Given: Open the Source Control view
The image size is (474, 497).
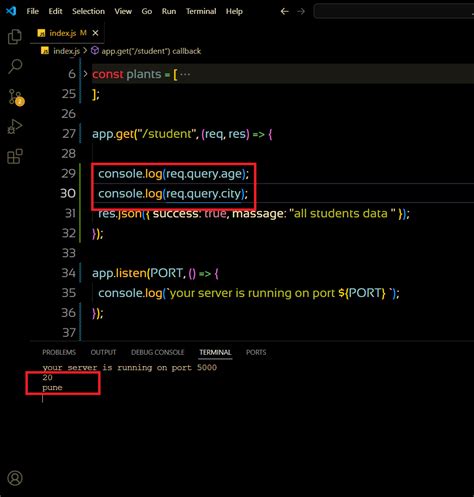Looking at the screenshot, I should click(x=16, y=97).
